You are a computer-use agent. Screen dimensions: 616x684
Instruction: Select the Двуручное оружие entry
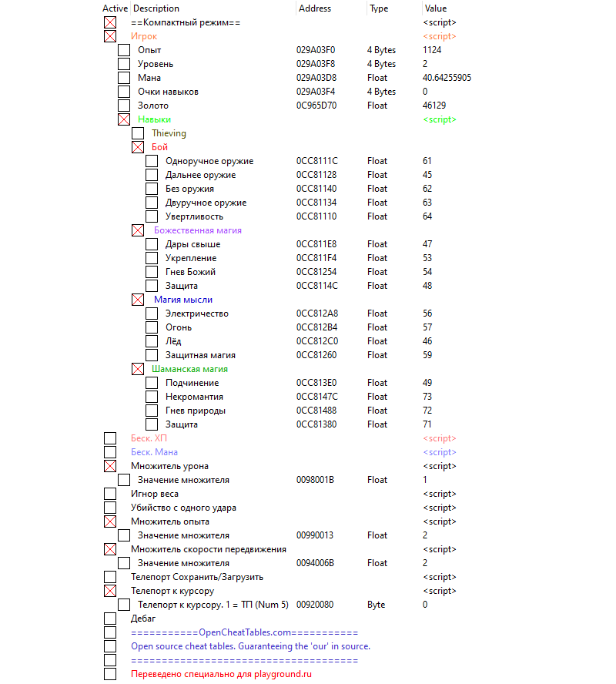(x=206, y=203)
